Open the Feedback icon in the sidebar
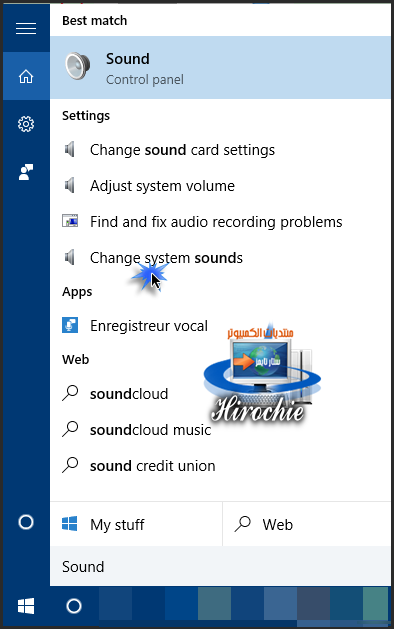Viewport: 394px width, 629px height. pyautogui.click(x=26, y=172)
